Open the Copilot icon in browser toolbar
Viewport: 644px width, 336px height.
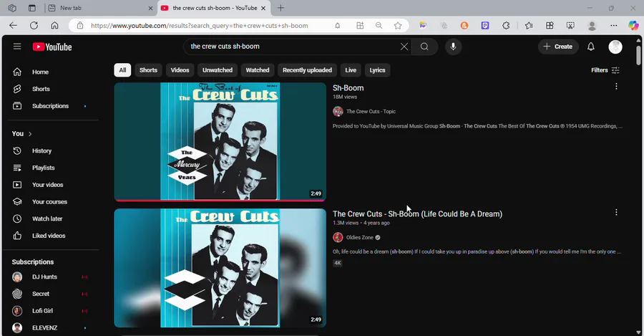click(x=633, y=26)
